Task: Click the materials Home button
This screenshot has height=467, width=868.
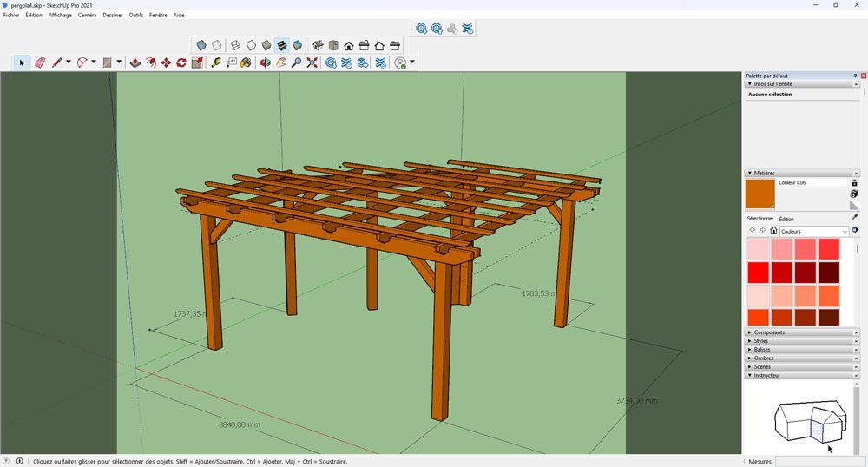Action: (773, 230)
